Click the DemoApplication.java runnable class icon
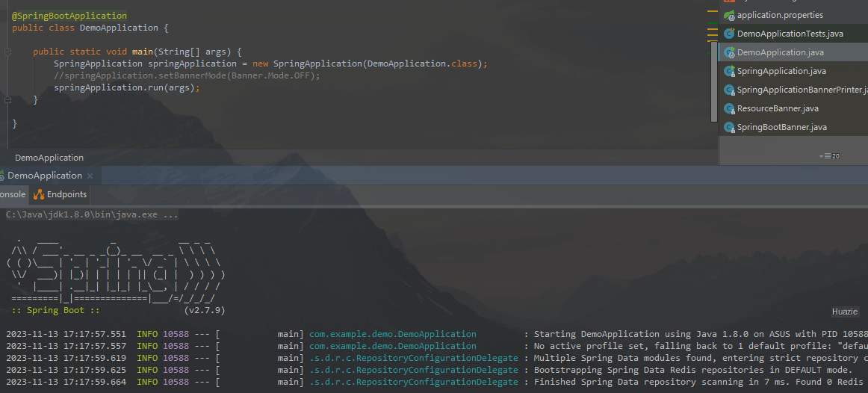The height and width of the screenshot is (393, 868). click(729, 52)
